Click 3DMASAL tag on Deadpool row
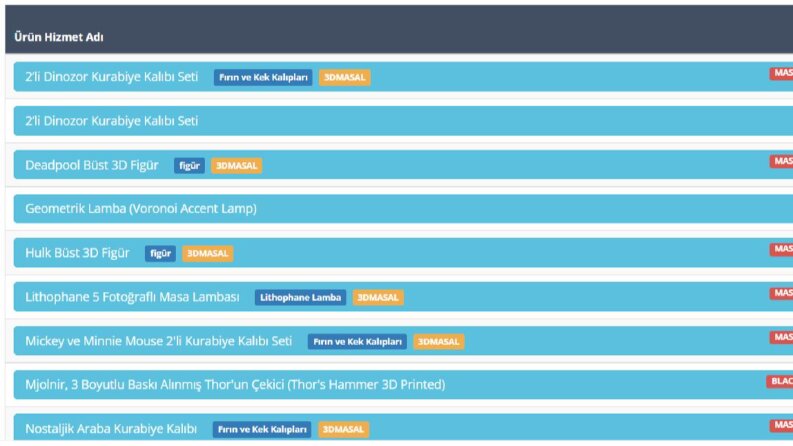The image size is (793, 446). click(x=236, y=165)
